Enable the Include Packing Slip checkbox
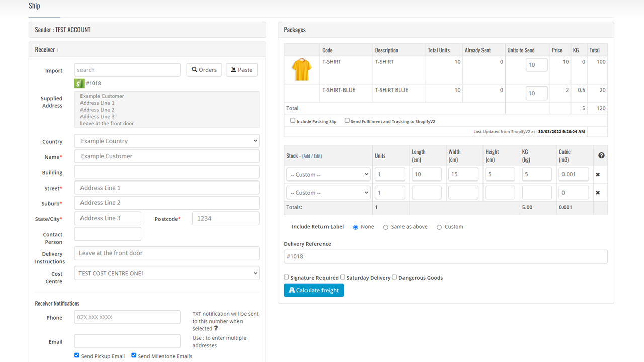The height and width of the screenshot is (362, 644). tap(292, 120)
